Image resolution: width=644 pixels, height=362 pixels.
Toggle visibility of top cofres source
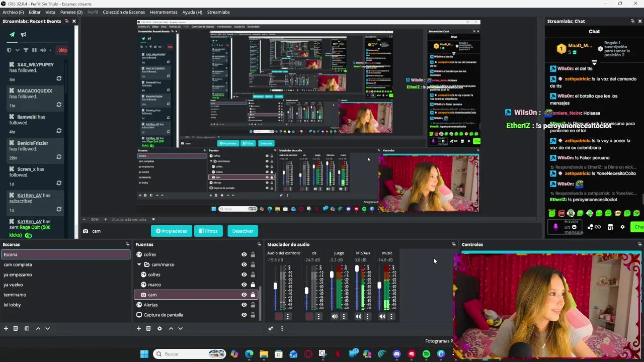(x=244, y=254)
